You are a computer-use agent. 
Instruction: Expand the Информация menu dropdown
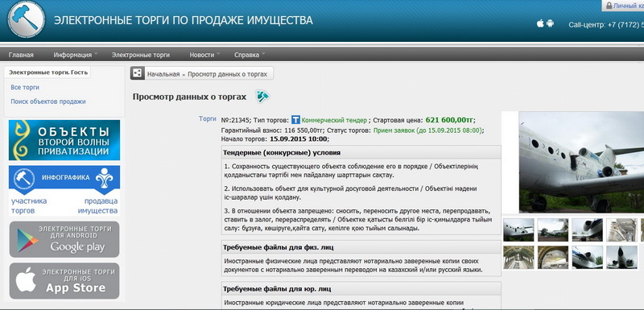click(75, 55)
